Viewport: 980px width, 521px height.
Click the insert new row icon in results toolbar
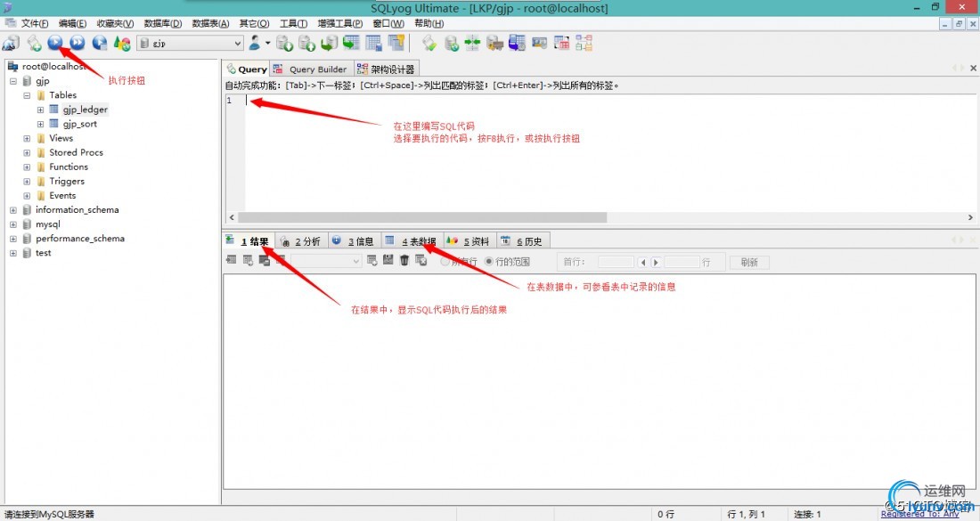tap(372, 260)
